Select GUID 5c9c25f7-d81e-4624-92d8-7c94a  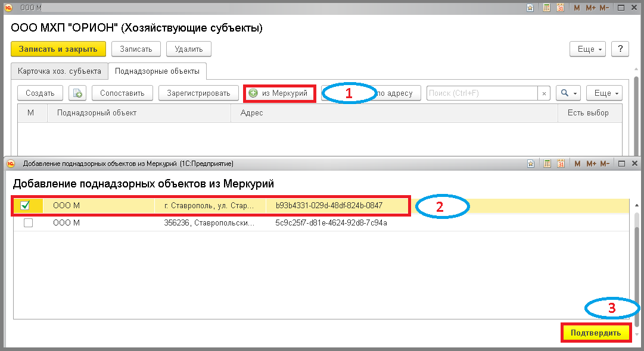(x=331, y=222)
